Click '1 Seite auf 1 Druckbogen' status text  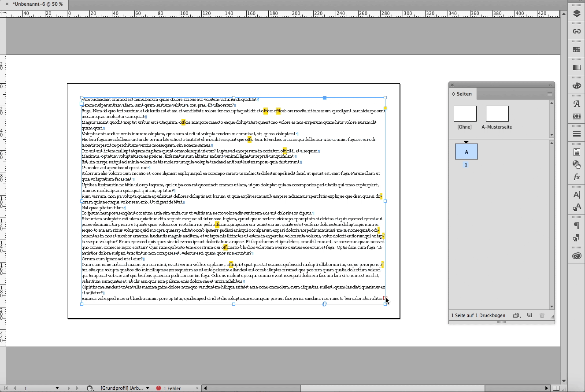pos(478,316)
